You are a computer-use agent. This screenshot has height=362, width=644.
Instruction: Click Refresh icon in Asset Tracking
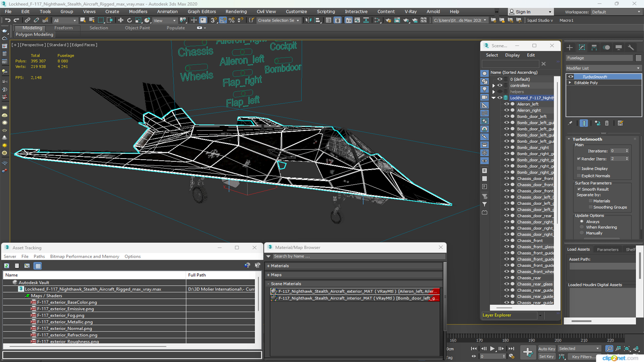click(x=6, y=266)
